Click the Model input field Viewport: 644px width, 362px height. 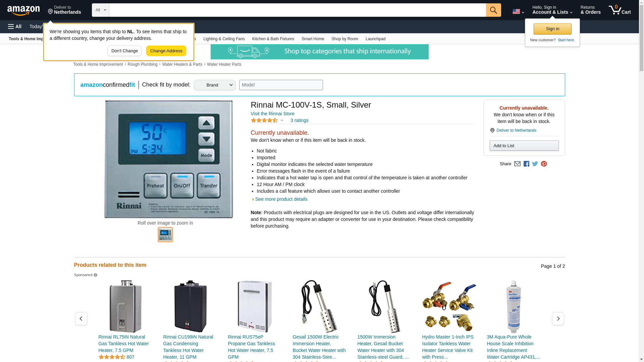[281, 85]
